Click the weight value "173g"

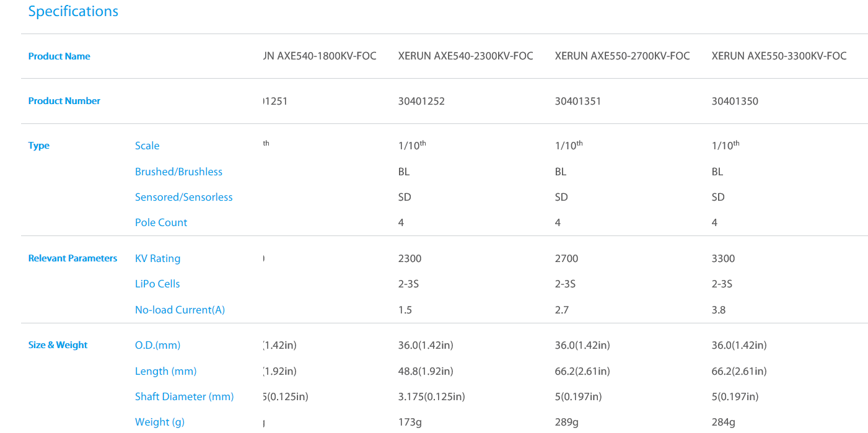coord(410,422)
